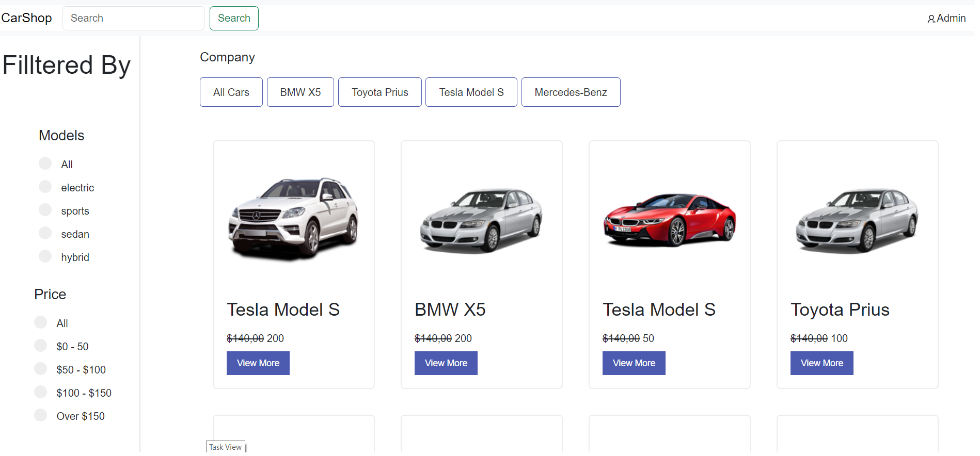Image resolution: width=980 pixels, height=456 pixels.
Task: Select the Over $150 price range
Action: 41,415
